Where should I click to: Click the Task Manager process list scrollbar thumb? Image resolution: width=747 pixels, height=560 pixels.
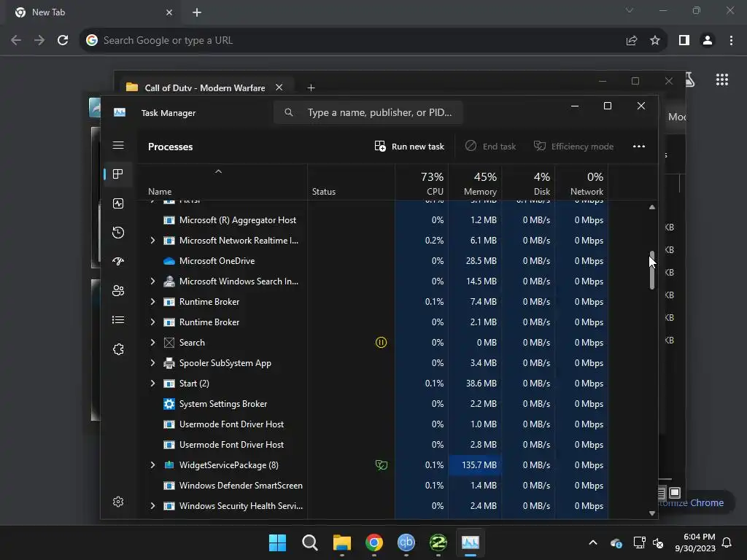(x=651, y=270)
